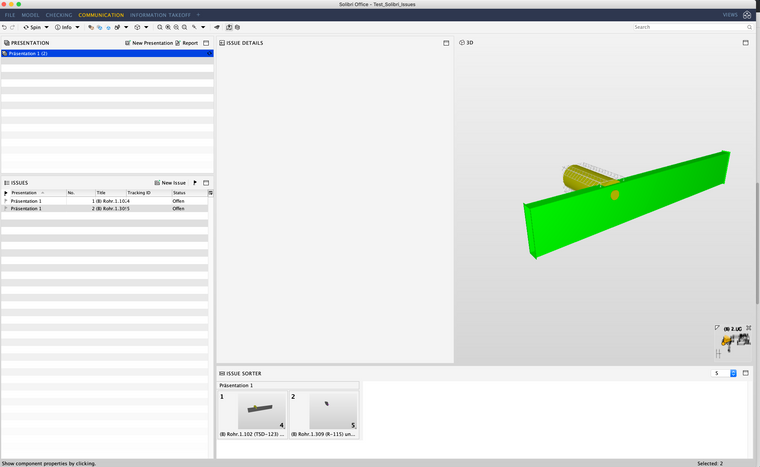Switch to the CHECKING tab
The height and width of the screenshot is (467, 760).
(59, 15)
